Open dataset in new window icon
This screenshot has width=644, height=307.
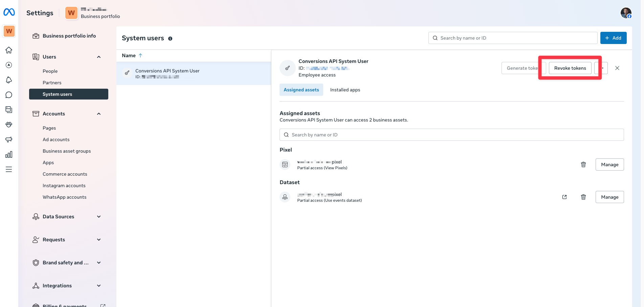point(564,197)
